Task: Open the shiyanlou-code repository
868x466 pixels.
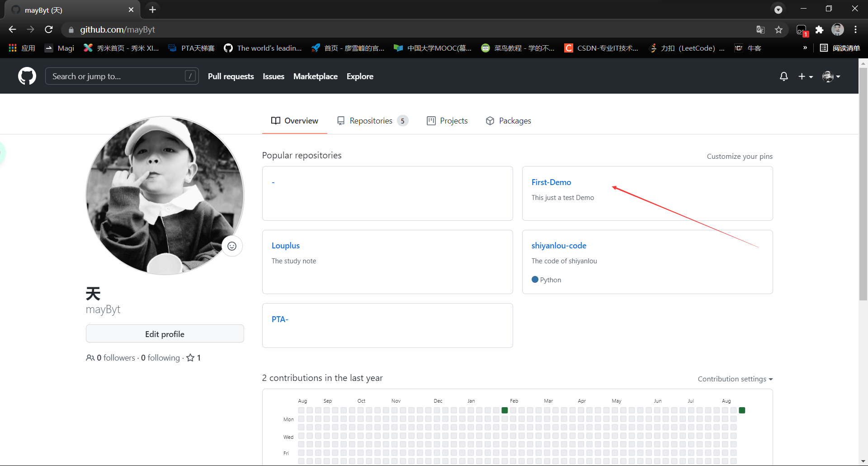Action: point(559,246)
